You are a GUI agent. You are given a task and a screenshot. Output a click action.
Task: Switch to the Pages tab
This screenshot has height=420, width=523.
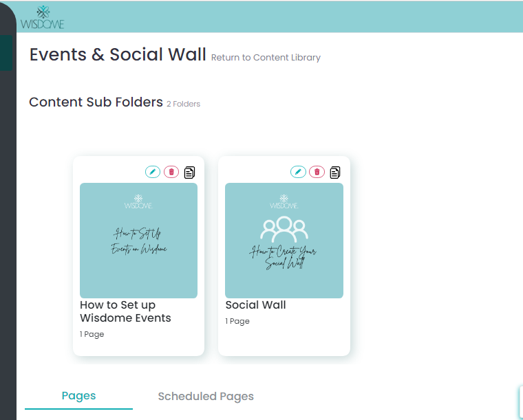click(78, 396)
